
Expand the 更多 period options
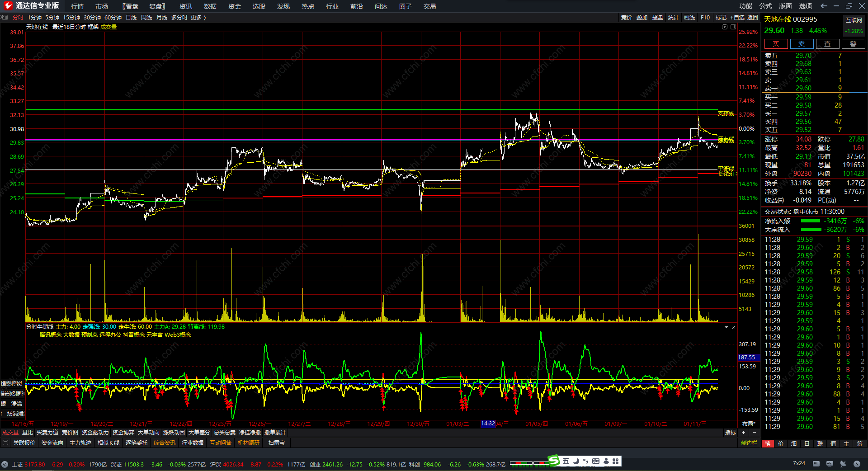[198, 18]
